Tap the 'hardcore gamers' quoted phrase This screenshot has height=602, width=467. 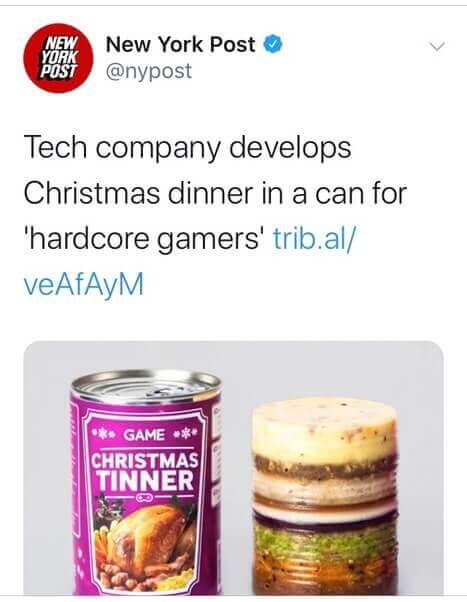point(144,239)
